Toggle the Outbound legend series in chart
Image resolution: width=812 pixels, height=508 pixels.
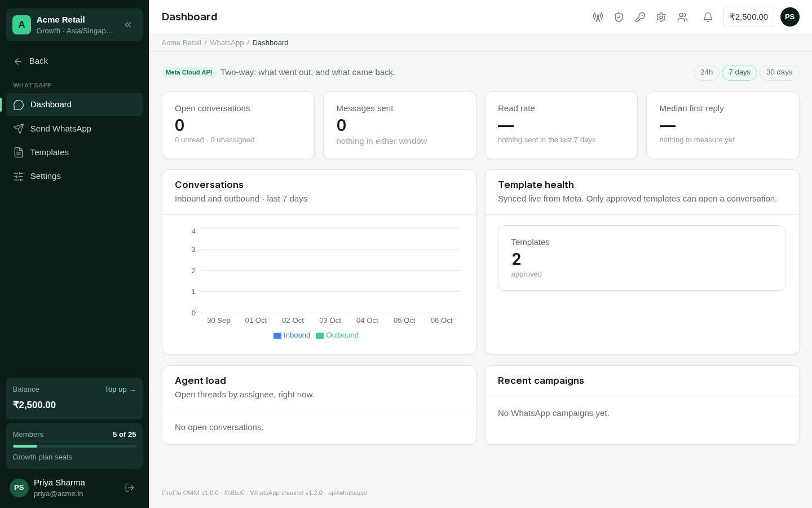[337, 335]
